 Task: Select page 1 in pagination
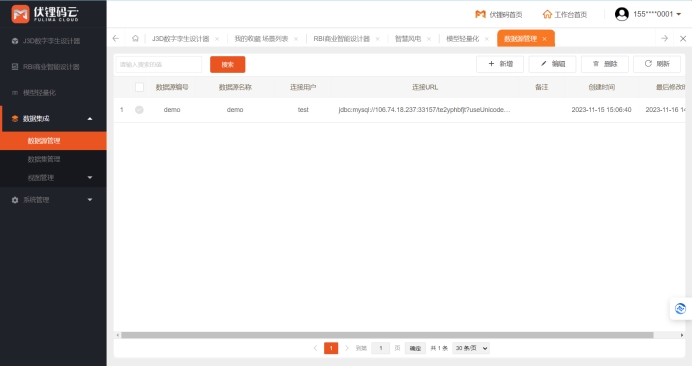(331, 348)
